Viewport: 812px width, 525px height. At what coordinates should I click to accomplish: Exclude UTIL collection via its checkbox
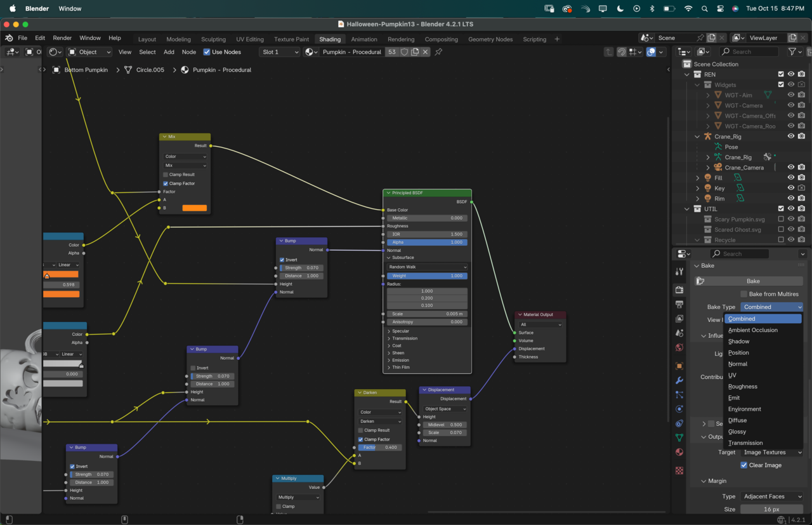[781, 209]
